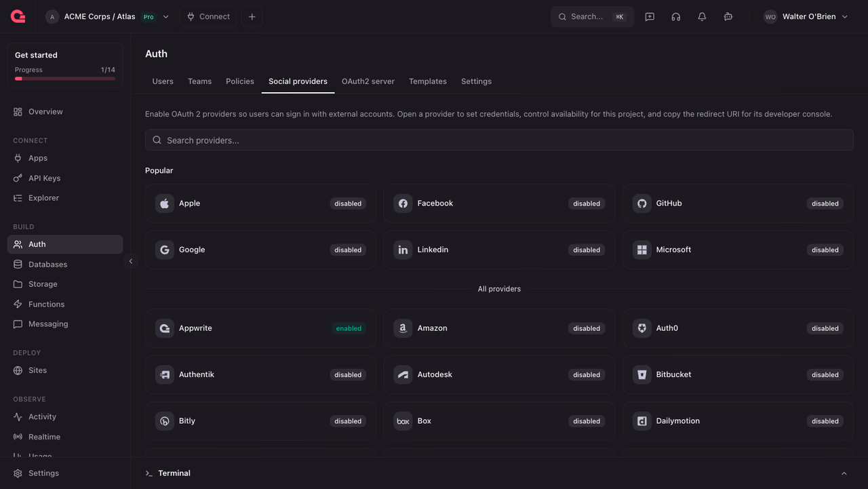Screen dimensions: 868x489
Task: Click the plus icon next to Connect
Action: [252, 17]
